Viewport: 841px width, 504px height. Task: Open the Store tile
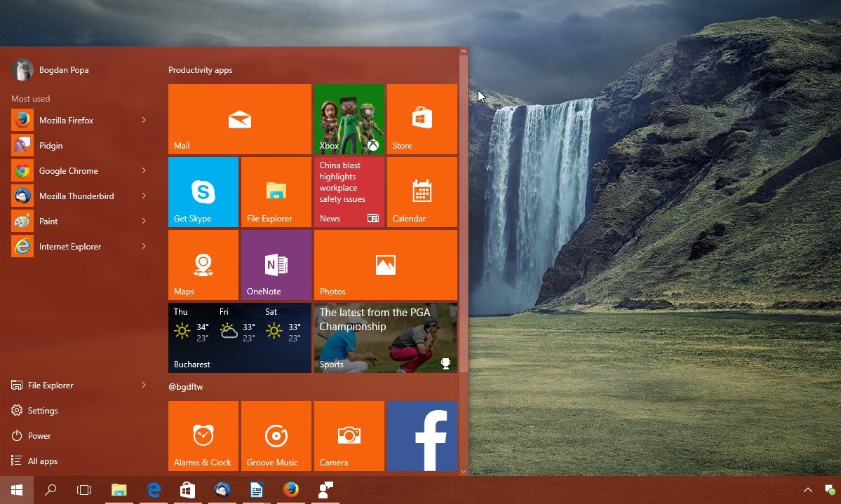coord(422,119)
